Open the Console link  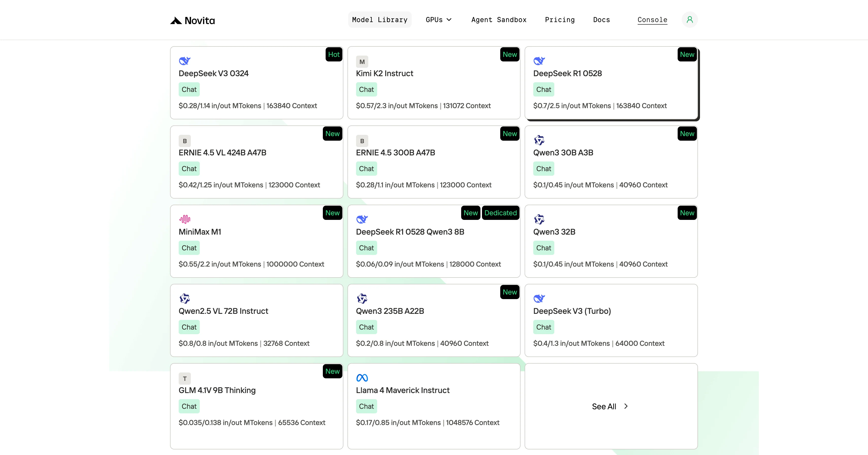click(x=652, y=20)
